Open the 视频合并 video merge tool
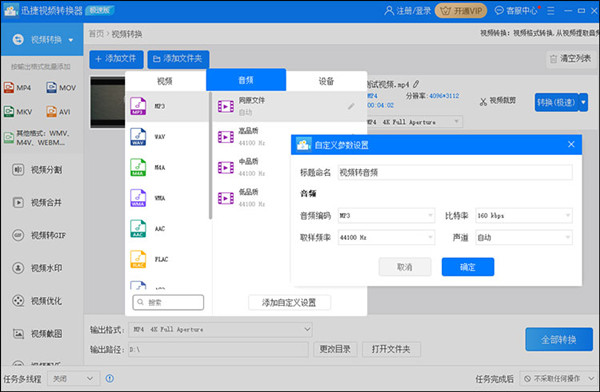 tap(38, 203)
